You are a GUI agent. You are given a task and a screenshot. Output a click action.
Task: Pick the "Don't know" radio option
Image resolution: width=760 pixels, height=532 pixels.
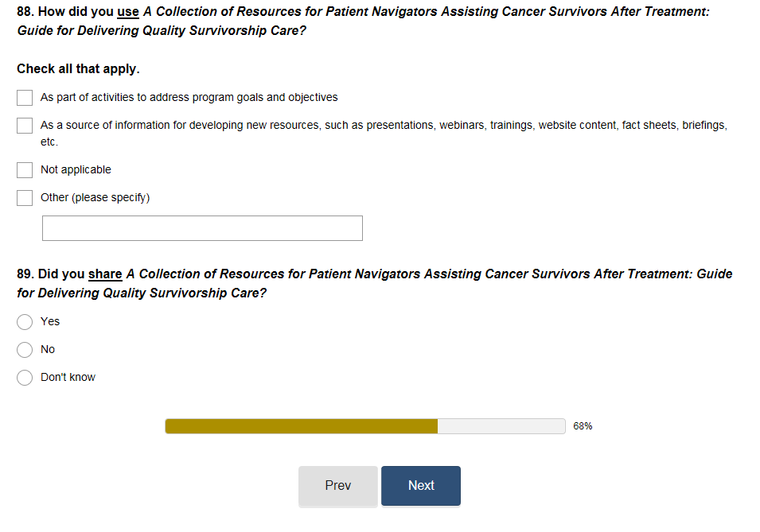(25, 378)
